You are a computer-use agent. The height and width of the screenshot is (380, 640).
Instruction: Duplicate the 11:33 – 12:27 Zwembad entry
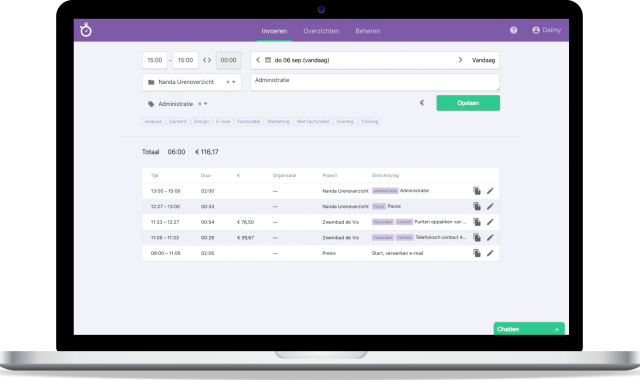click(477, 222)
